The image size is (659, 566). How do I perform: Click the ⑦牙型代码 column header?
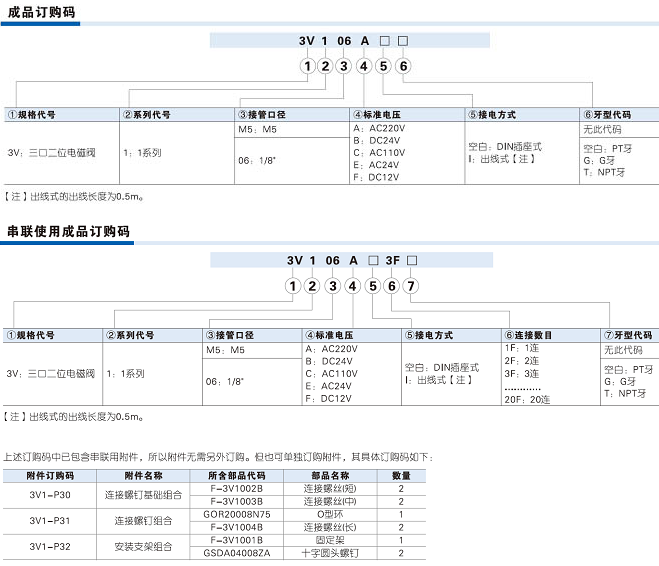[628, 335]
